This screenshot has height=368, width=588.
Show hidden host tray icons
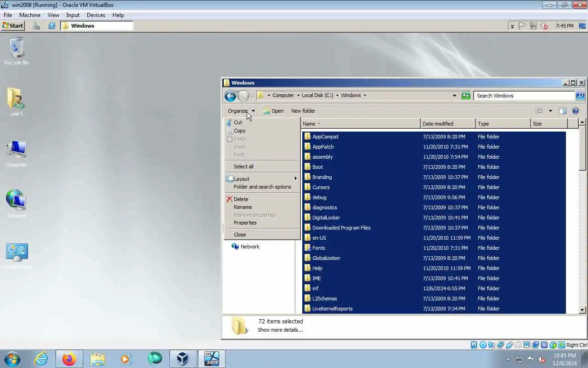click(x=508, y=359)
